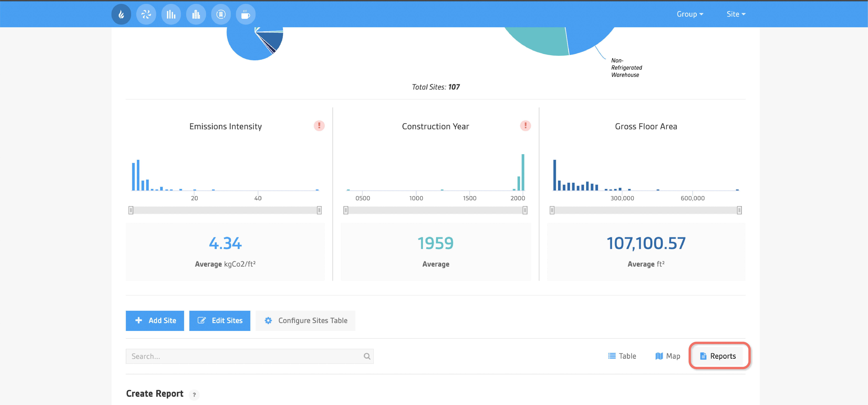Click the Emissions Intensity title

click(x=225, y=127)
